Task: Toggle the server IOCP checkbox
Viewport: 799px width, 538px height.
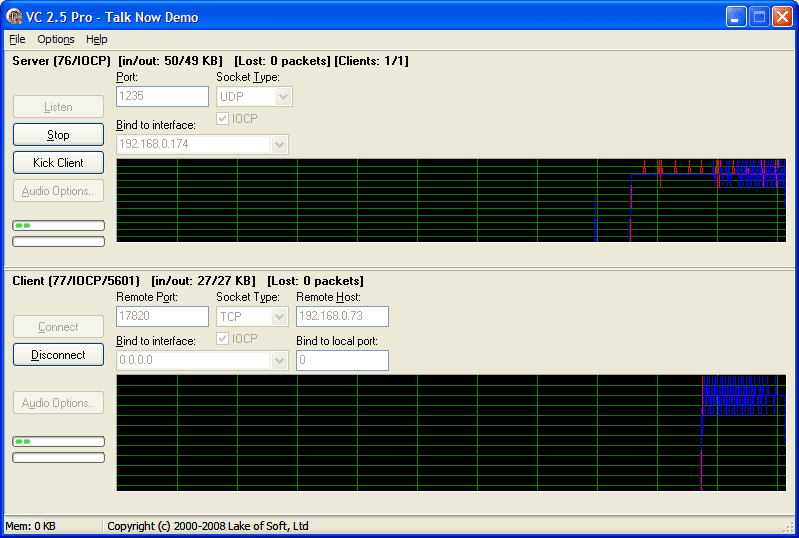Action: pos(222,119)
